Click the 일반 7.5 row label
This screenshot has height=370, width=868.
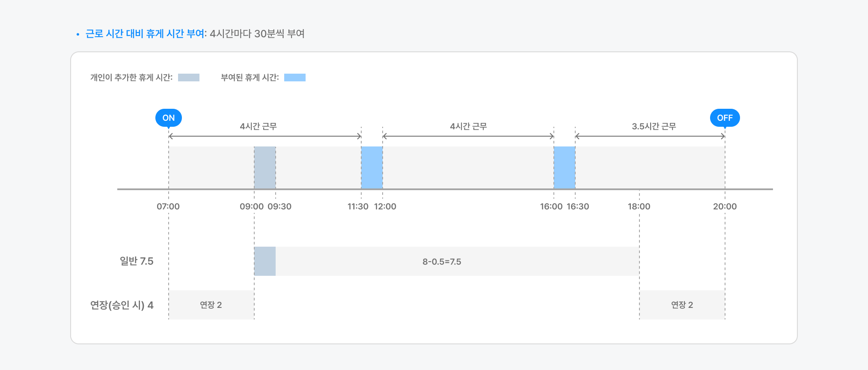(x=137, y=261)
